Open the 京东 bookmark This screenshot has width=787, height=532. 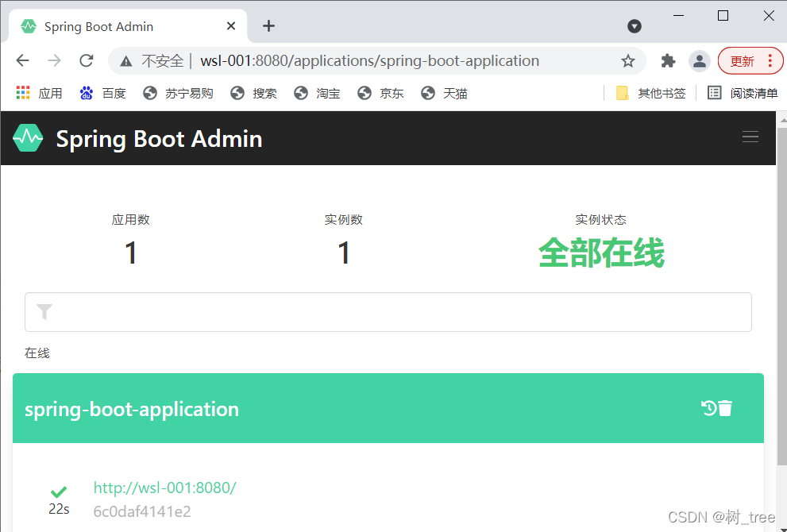pyautogui.click(x=380, y=93)
